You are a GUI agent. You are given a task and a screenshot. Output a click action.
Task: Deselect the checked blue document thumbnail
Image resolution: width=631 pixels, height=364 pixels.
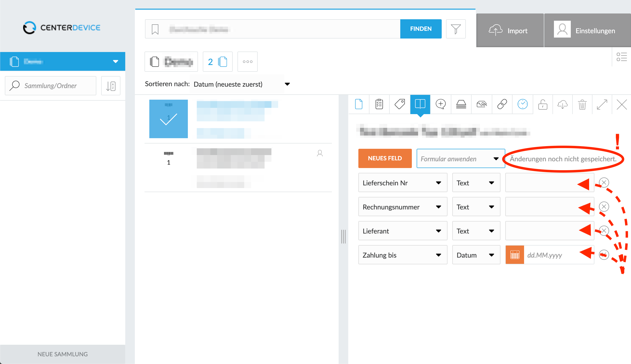[x=169, y=119]
